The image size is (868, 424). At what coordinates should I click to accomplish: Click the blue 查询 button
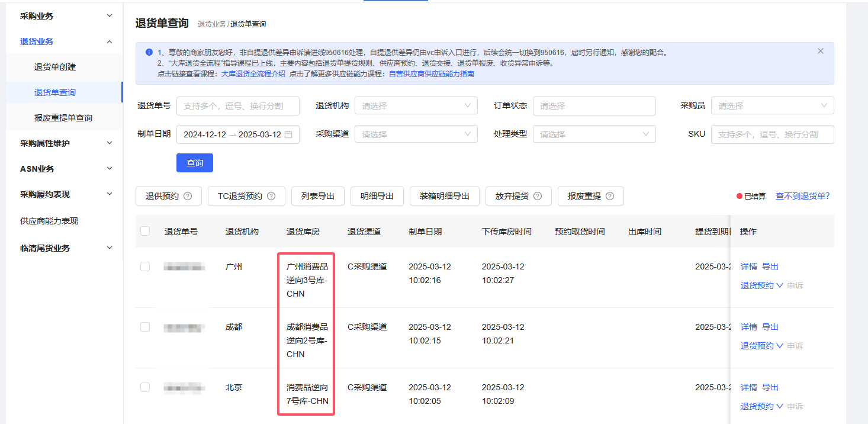195,163
